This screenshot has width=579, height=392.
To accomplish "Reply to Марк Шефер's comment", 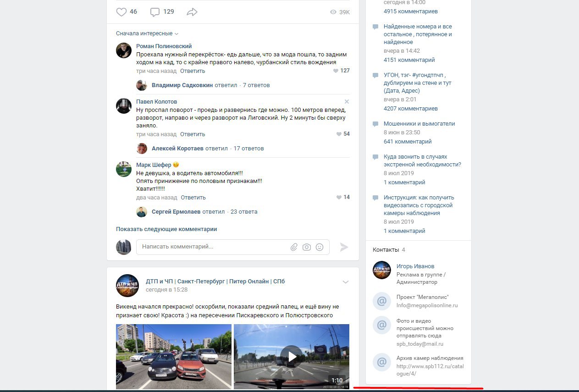I will [x=193, y=198].
